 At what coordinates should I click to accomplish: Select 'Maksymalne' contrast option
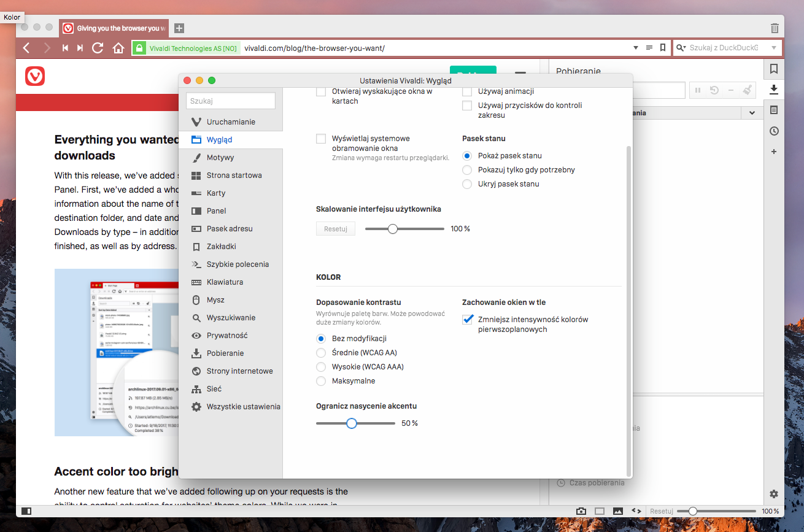[x=321, y=381]
